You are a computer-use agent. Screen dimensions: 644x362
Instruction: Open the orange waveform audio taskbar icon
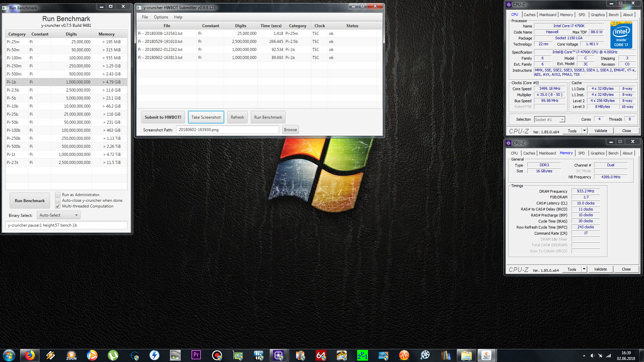tap(404, 355)
